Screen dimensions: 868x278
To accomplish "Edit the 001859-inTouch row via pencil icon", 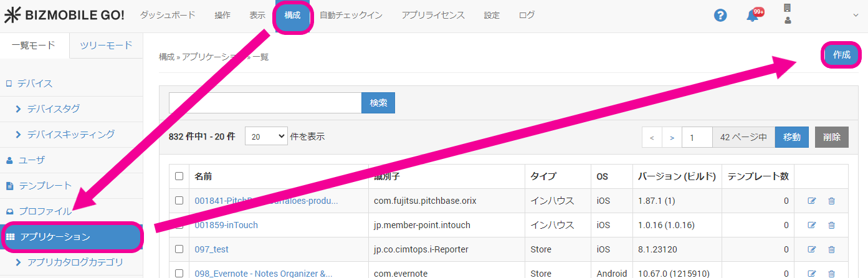I will coord(811,225).
